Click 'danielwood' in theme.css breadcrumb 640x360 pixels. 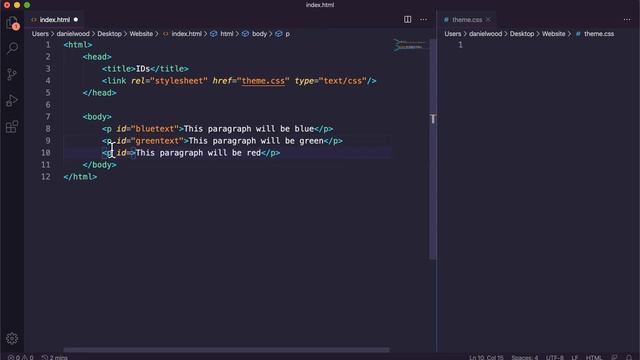point(485,34)
